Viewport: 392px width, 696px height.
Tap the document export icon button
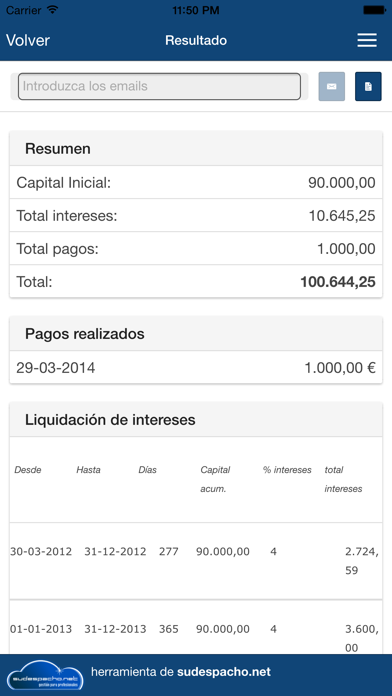[368, 87]
